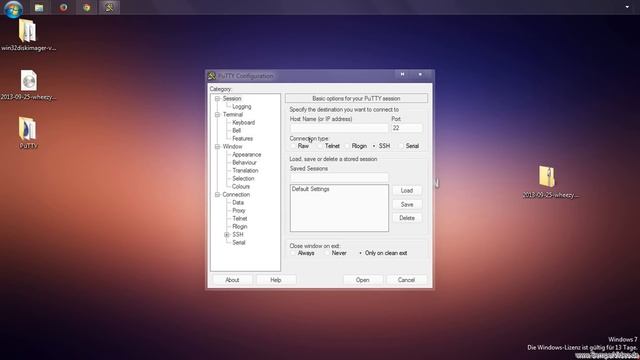Focus the Saved Sessions name field
This screenshot has height=360, width=640.
pyautogui.click(x=339, y=178)
